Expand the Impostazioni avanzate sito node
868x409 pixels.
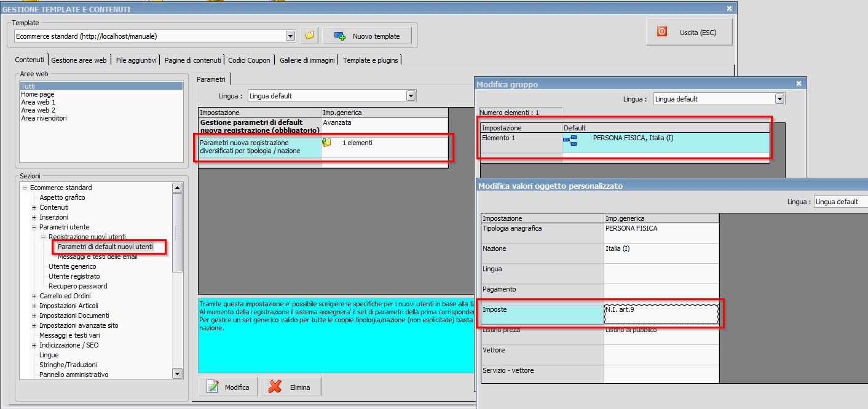[34, 325]
